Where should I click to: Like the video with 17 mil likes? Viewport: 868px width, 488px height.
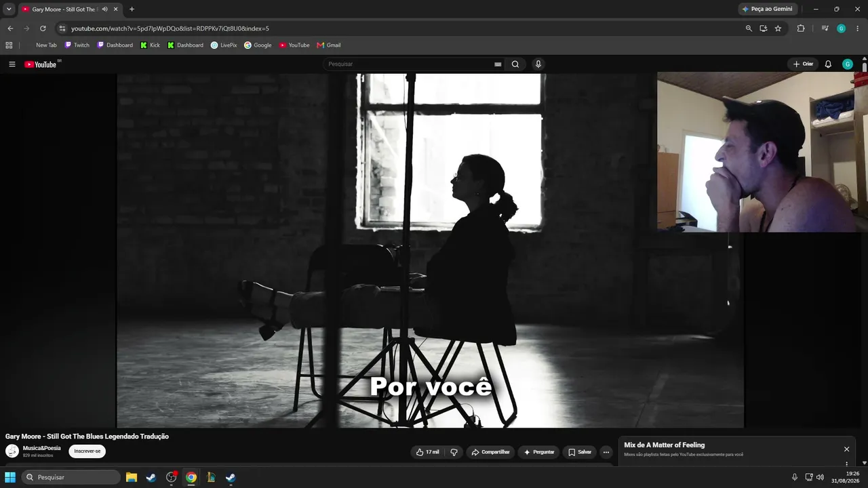click(x=427, y=452)
